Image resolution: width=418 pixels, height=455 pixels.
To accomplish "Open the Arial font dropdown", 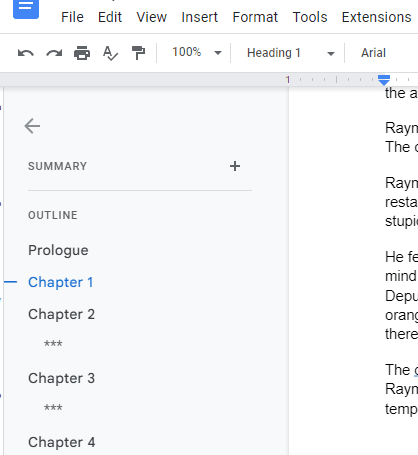I will click(x=373, y=53).
